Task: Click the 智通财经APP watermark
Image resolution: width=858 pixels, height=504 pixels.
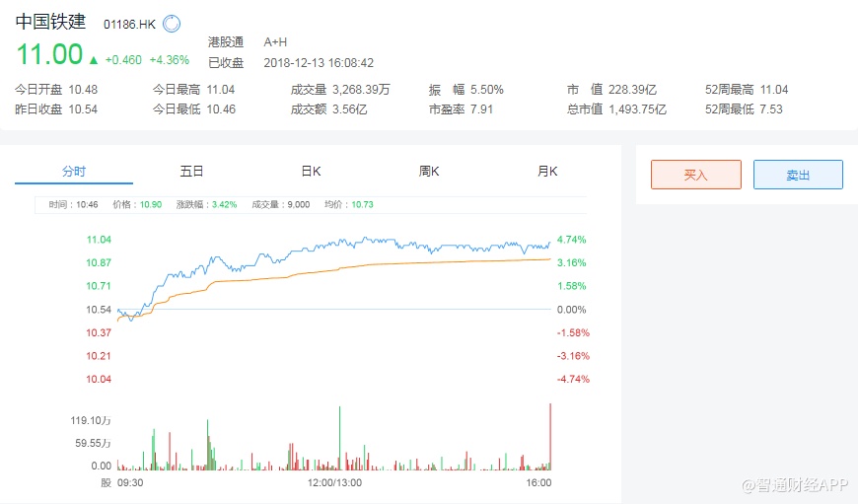Action: pos(795,485)
